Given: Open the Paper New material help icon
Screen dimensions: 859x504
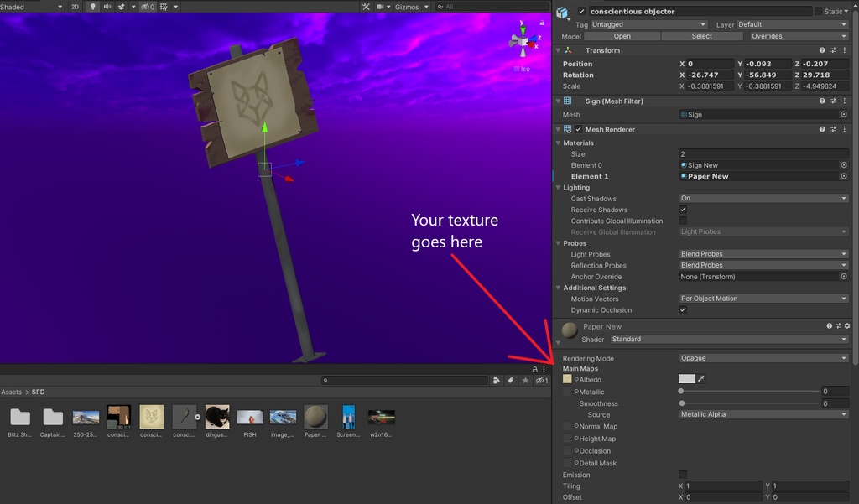Looking at the screenshot, I should point(830,326).
